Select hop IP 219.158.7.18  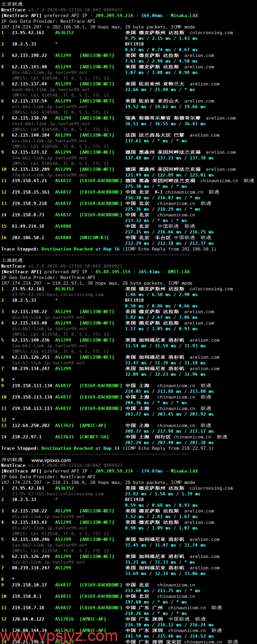pos(28,608)
